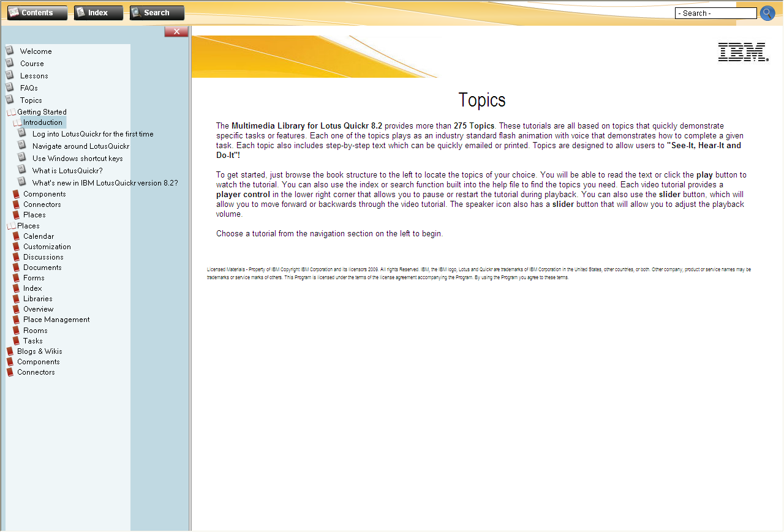
Task: Select Documents in the Places tree
Action: [x=42, y=268]
